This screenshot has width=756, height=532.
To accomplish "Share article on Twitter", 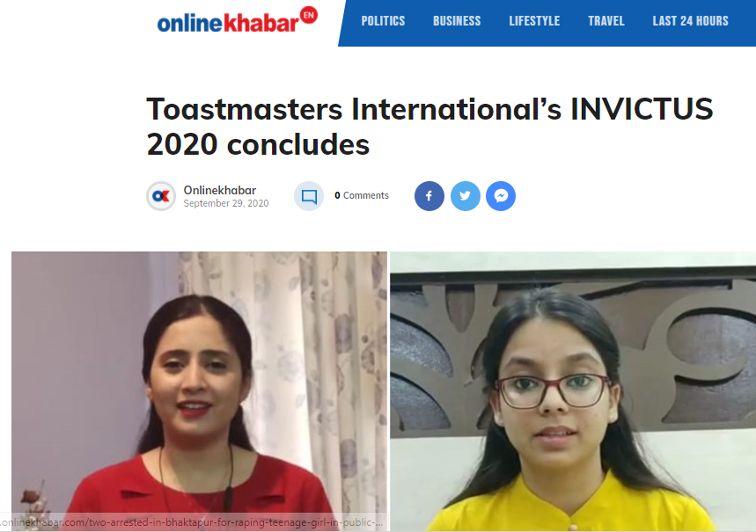I will [x=466, y=196].
